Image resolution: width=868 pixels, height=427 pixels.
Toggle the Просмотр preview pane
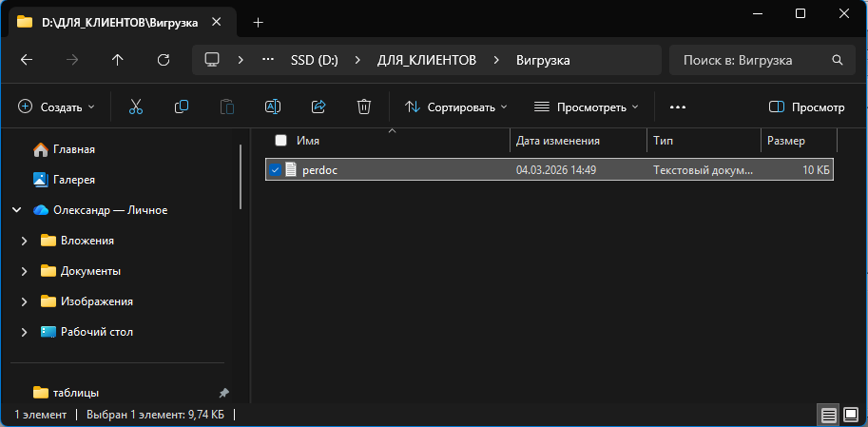[806, 107]
